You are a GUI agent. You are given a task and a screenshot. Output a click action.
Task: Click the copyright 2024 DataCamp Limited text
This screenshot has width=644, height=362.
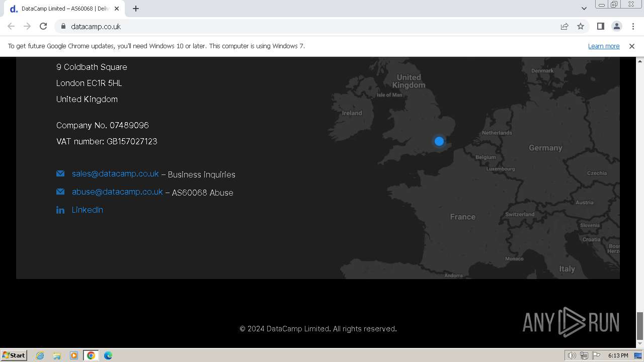point(318,329)
